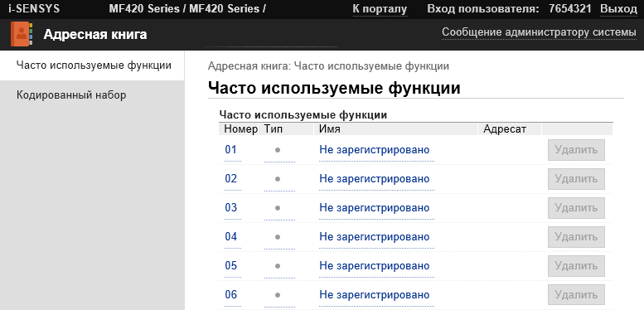
Task: Click the Удалить button for row 06
Action: tap(576, 295)
